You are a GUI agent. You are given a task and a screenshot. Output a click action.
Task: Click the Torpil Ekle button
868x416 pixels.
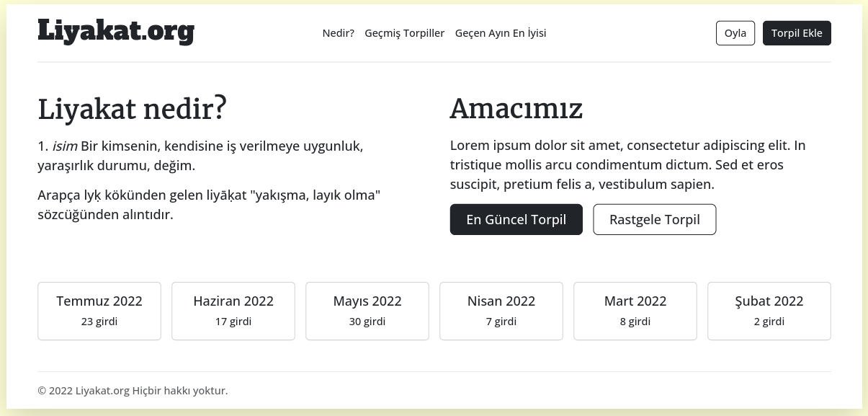point(797,33)
